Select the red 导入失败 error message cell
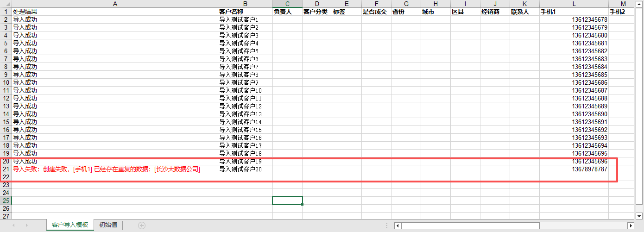Viewport: 644px width, 232px height. [115, 169]
